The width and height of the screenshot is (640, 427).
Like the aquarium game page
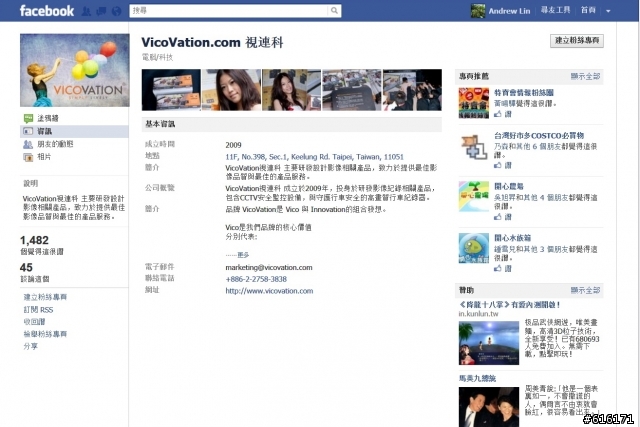point(503,268)
